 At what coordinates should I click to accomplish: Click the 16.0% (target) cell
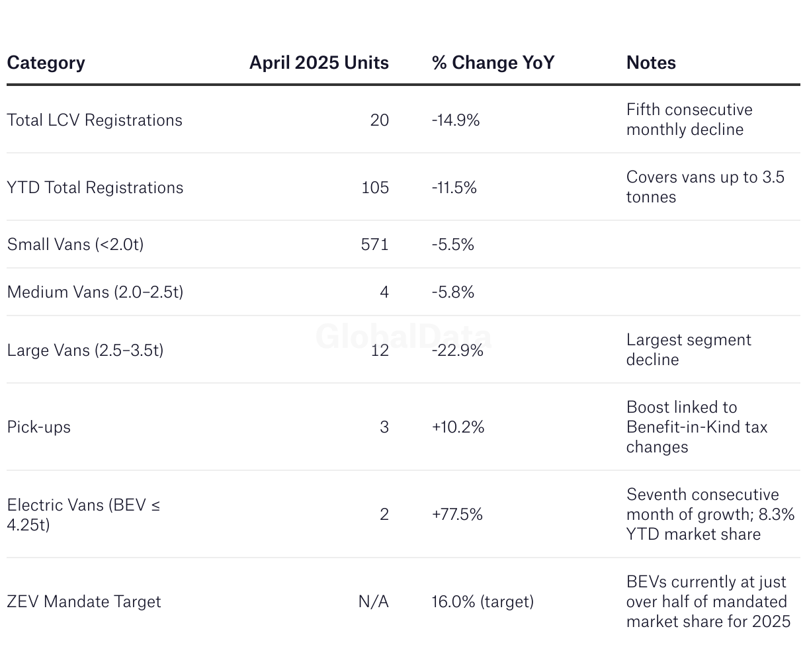coord(483,601)
